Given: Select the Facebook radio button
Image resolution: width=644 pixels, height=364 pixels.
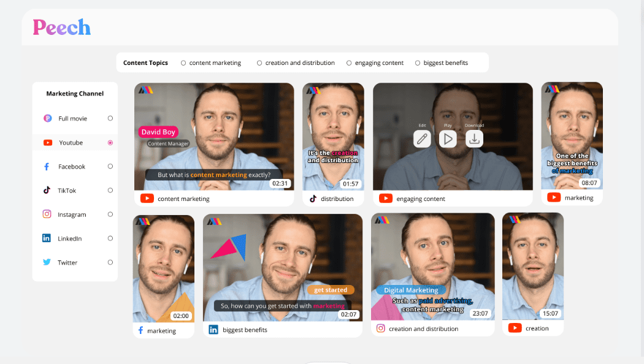Looking at the screenshot, I should coord(110,166).
